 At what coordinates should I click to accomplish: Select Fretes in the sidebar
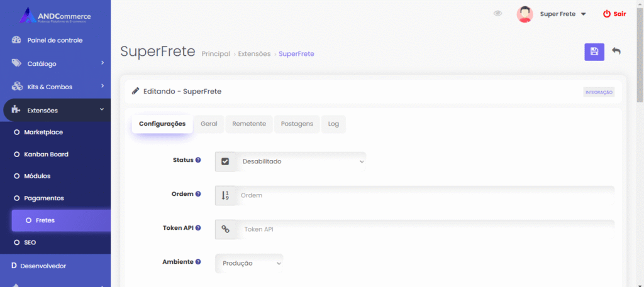[61, 220]
